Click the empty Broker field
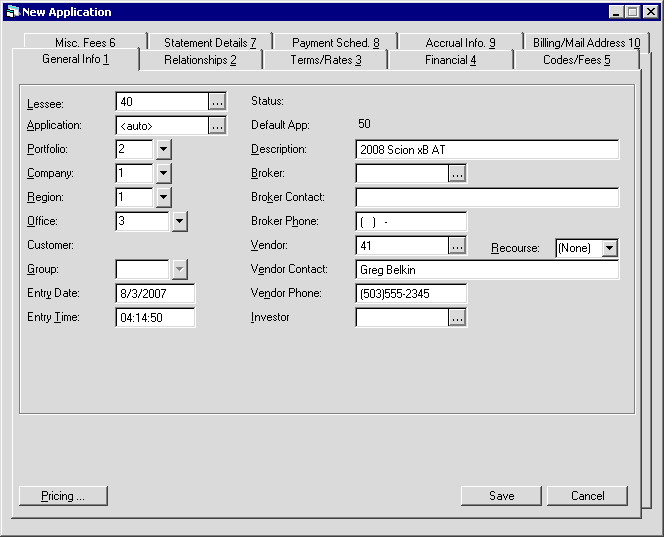 (x=402, y=174)
